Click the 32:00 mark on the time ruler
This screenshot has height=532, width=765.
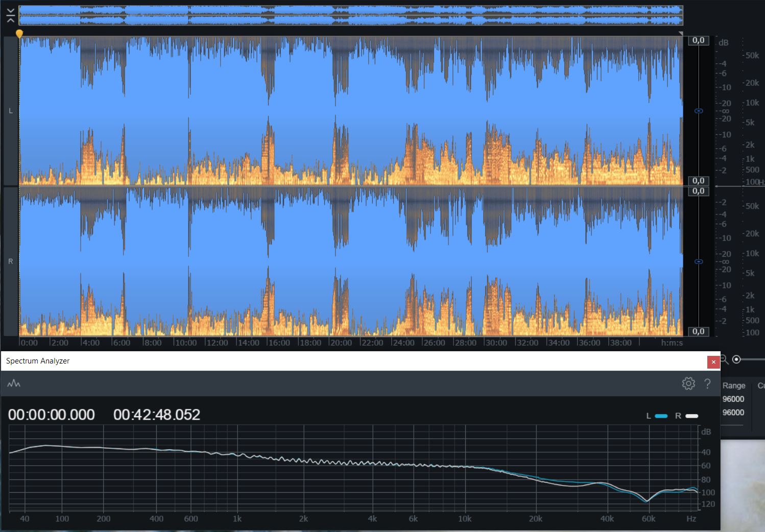coord(528,343)
